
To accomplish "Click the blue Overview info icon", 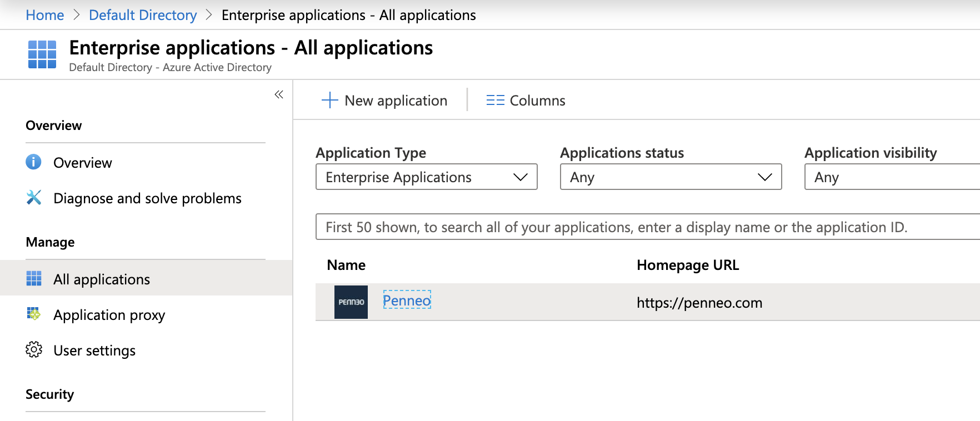I will pos(33,162).
